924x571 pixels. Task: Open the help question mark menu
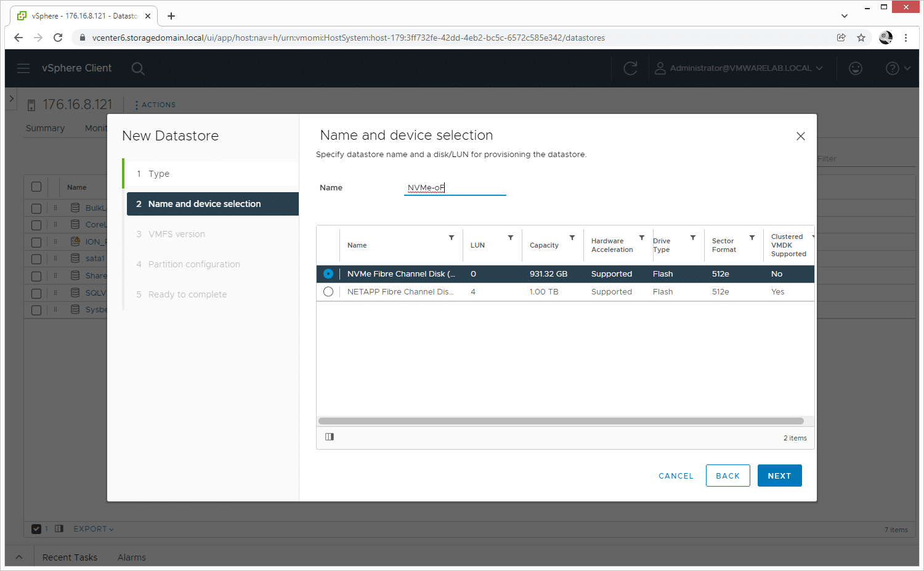[898, 68]
